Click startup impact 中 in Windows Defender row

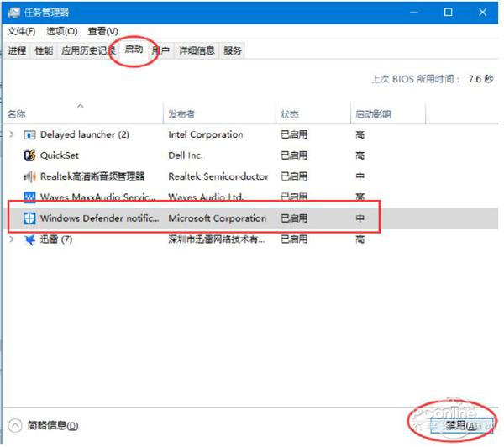coord(360,218)
